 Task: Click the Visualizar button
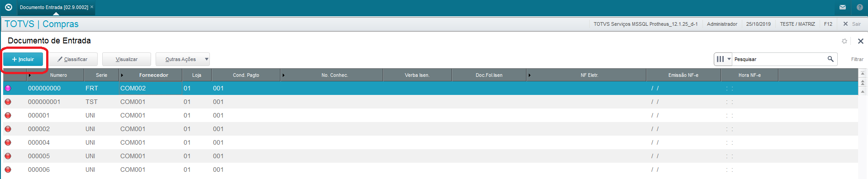click(x=127, y=59)
